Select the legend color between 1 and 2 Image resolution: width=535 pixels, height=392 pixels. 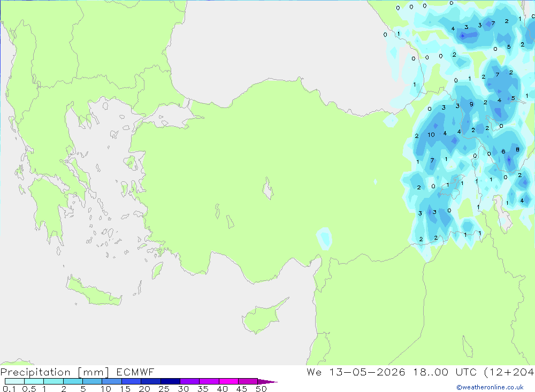pos(53,381)
